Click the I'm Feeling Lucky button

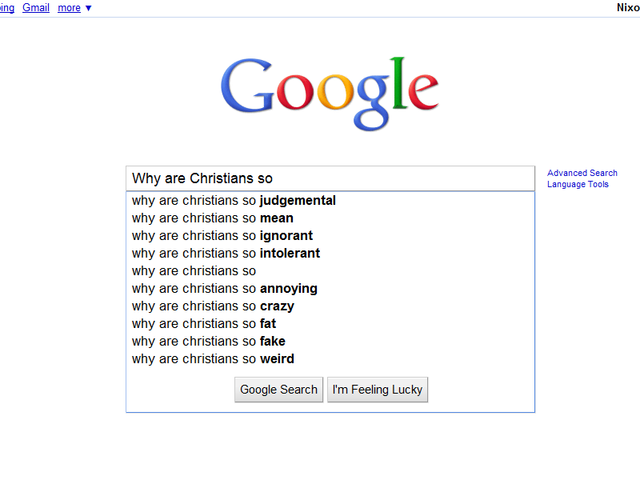point(378,390)
